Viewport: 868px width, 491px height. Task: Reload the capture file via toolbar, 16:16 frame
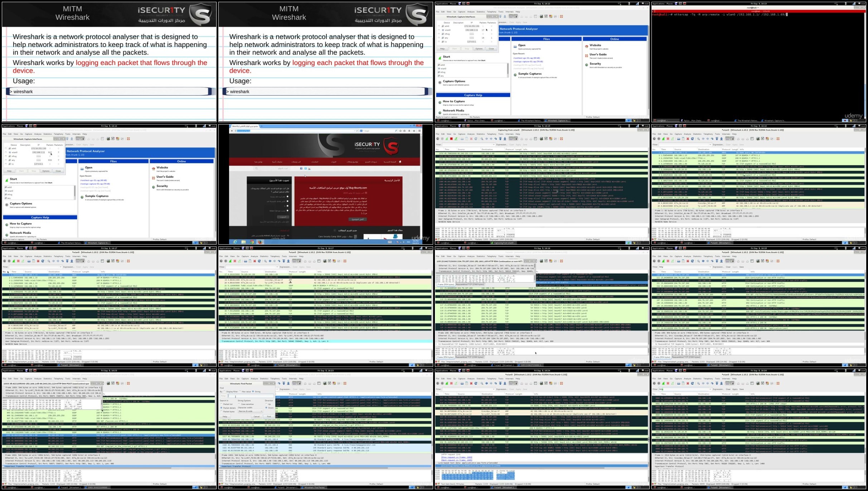(692, 139)
